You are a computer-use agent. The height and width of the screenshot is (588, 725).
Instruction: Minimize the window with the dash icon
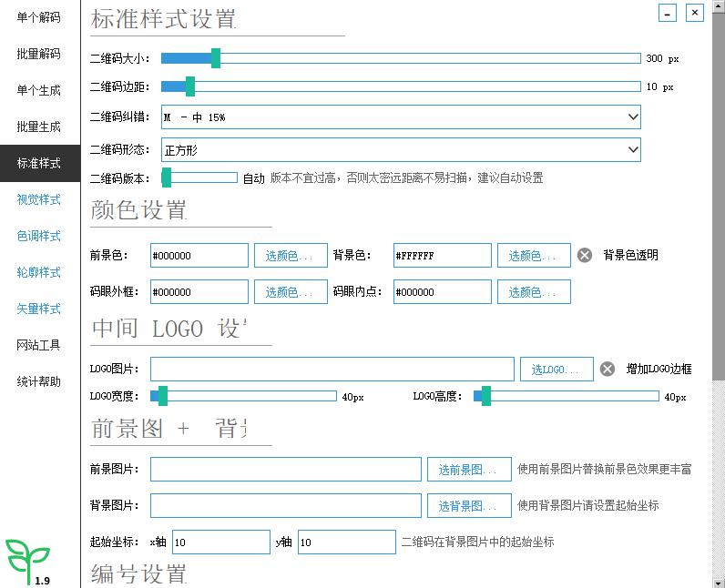click(668, 13)
